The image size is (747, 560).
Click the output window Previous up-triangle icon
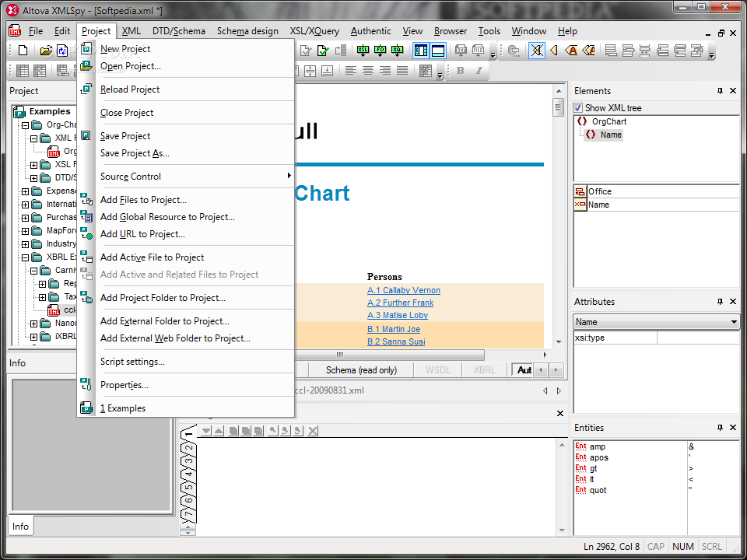[218, 431]
